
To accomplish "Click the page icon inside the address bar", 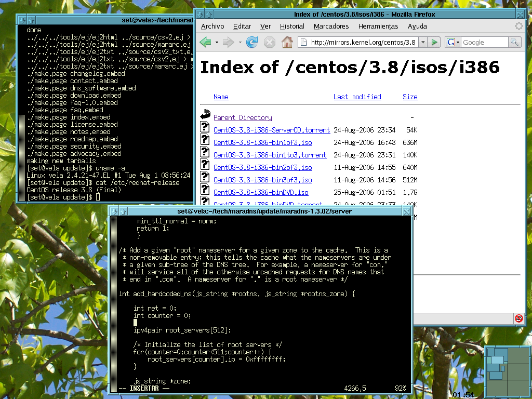I will 304,42.
